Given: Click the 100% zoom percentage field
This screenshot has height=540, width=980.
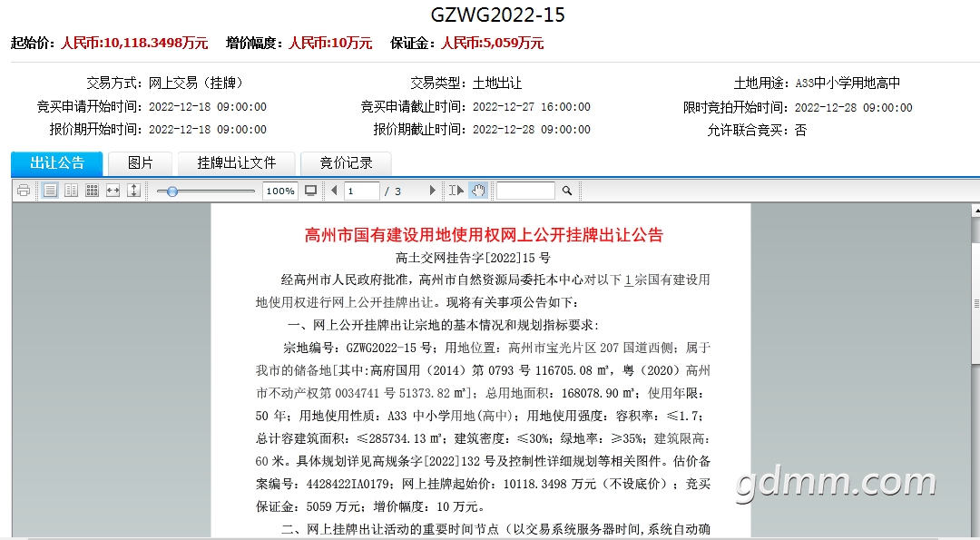Looking at the screenshot, I should coord(280,191).
